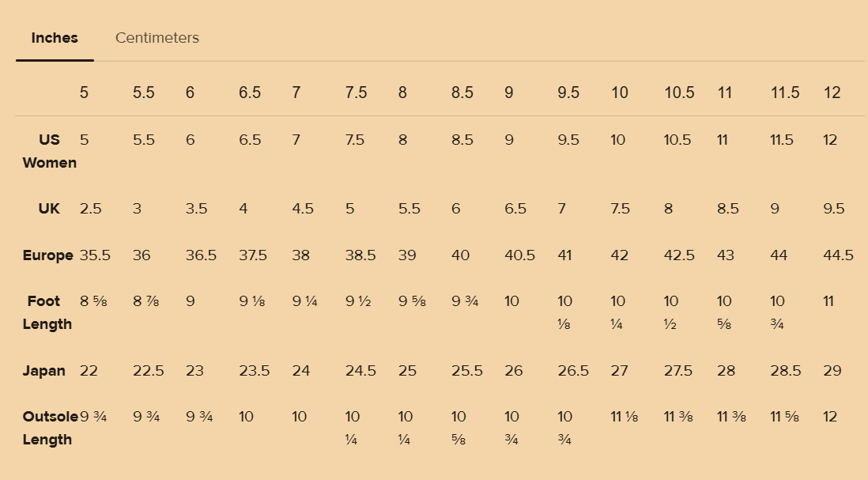Image resolution: width=868 pixels, height=480 pixels.
Task: Click the Japan row label
Action: point(43,371)
